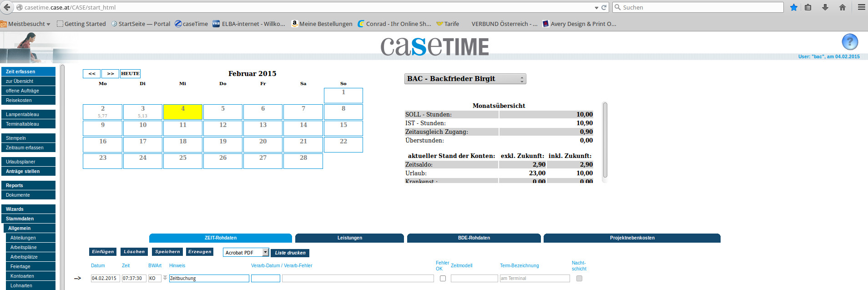
Task: Open the browser downloads arrow icon
Action: coord(825,7)
